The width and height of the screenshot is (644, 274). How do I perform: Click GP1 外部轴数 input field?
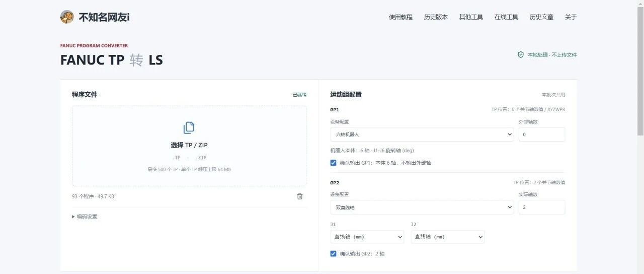pos(542,134)
